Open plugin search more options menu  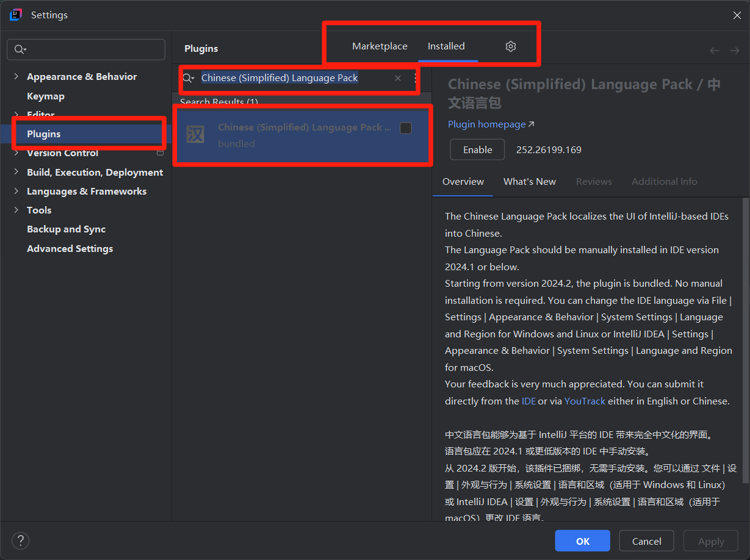click(x=416, y=78)
